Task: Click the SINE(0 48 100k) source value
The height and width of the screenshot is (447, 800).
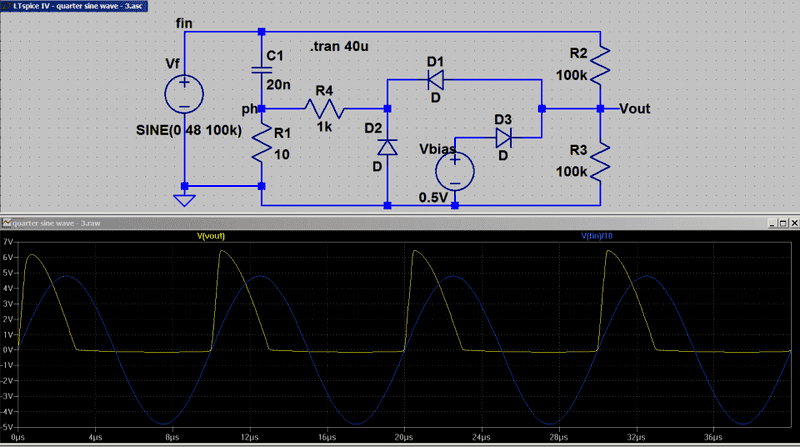Action: 189,130
